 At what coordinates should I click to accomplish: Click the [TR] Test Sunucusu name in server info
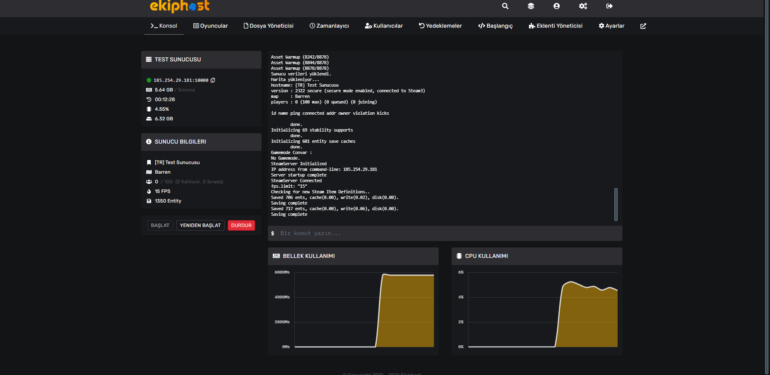[x=177, y=162]
